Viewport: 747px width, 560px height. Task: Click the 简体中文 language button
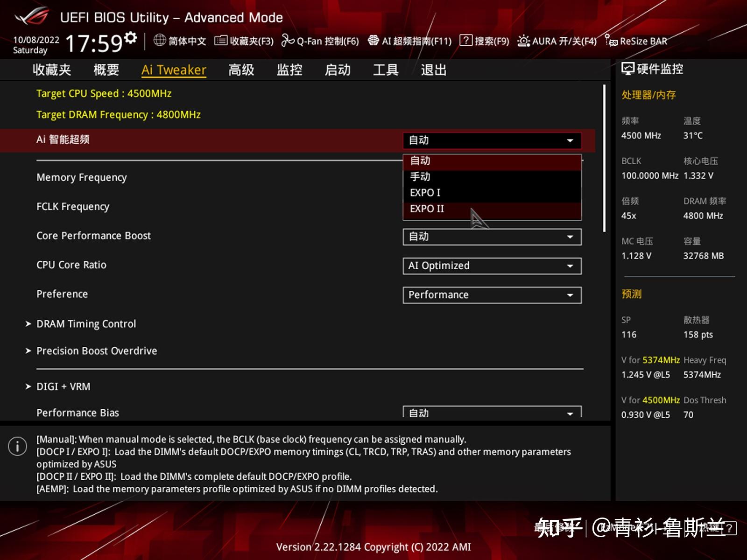[187, 41]
